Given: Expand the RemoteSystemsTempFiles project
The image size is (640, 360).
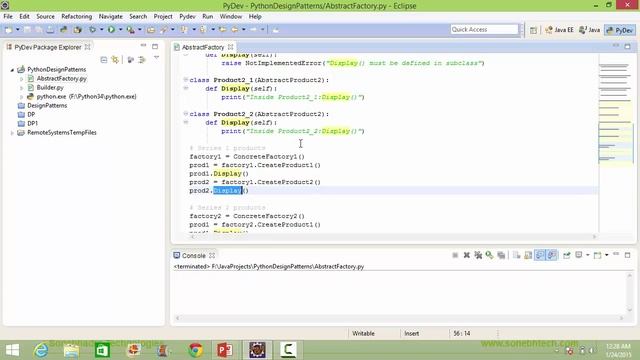Looking at the screenshot, I should pyautogui.click(x=12, y=133).
